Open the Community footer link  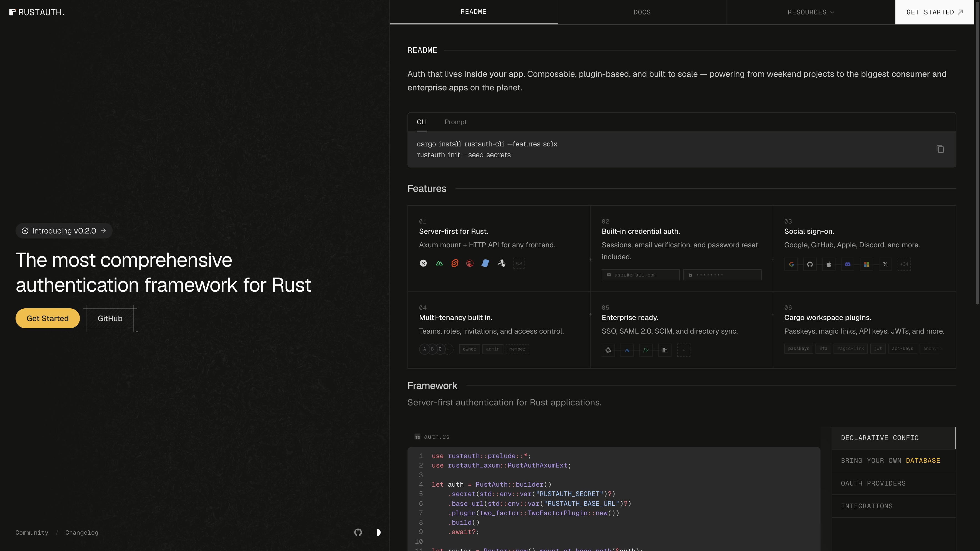(32, 533)
